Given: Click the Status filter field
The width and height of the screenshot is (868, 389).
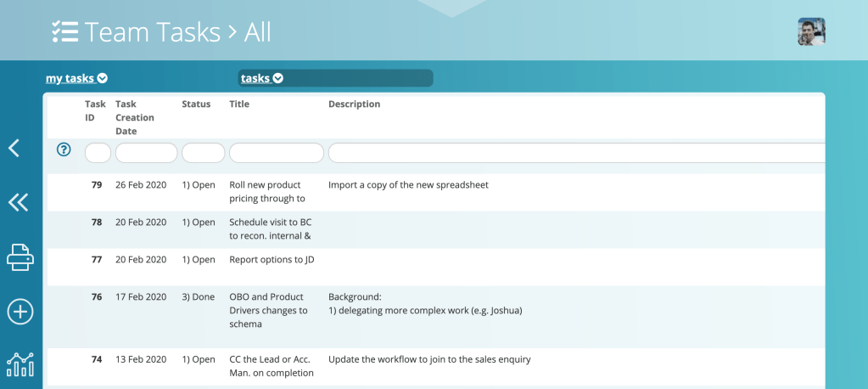Looking at the screenshot, I should [x=203, y=153].
